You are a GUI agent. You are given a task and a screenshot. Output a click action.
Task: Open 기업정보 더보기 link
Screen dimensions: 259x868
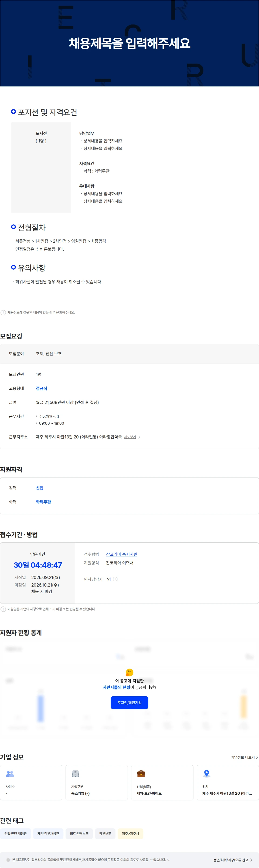244,757
